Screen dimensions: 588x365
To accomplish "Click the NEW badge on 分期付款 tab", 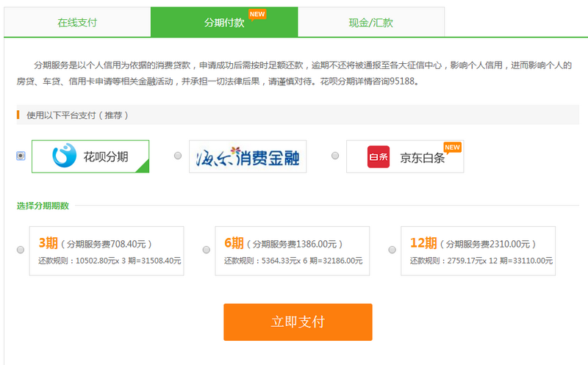I will click(x=257, y=13).
